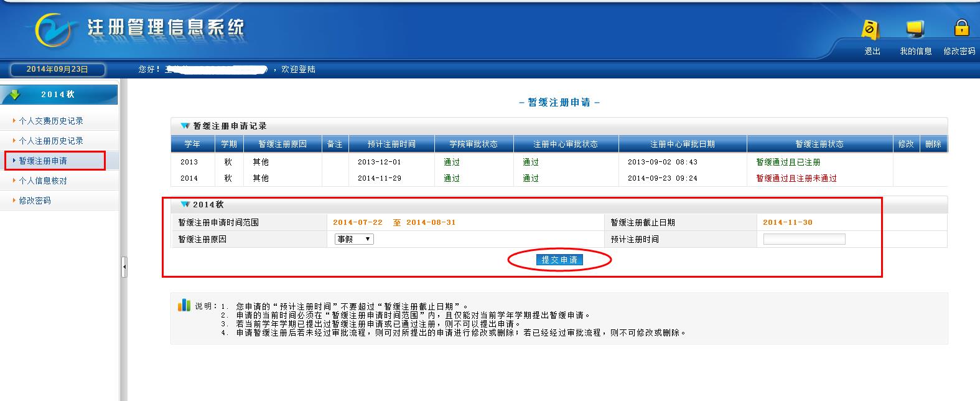Focus the 预计注册时间 input field
The image size is (980, 401).
click(804, 239)
